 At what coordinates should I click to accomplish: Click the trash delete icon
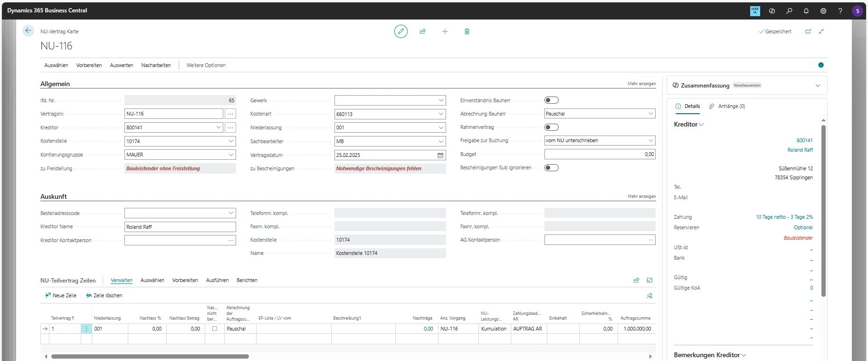click(467, 31)
